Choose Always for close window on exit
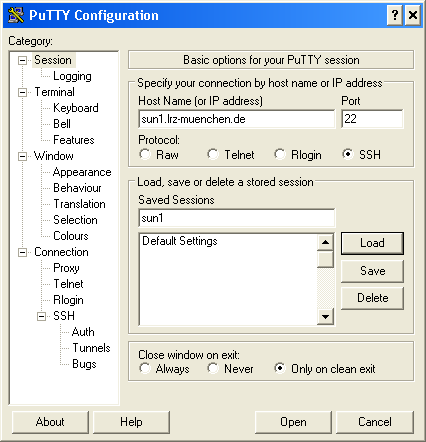The width and height of the screenshot is (426, 442). tap(145, 368)
